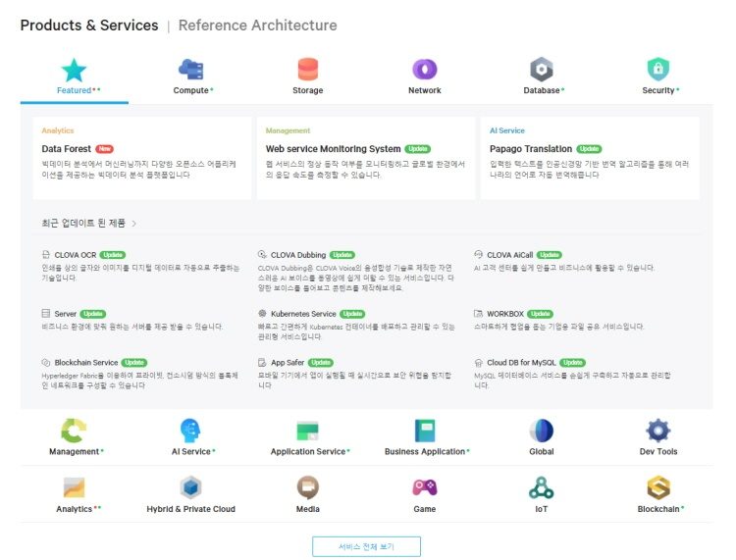
Task: Select the Security tab label
Action: click(x=658, y=90)
